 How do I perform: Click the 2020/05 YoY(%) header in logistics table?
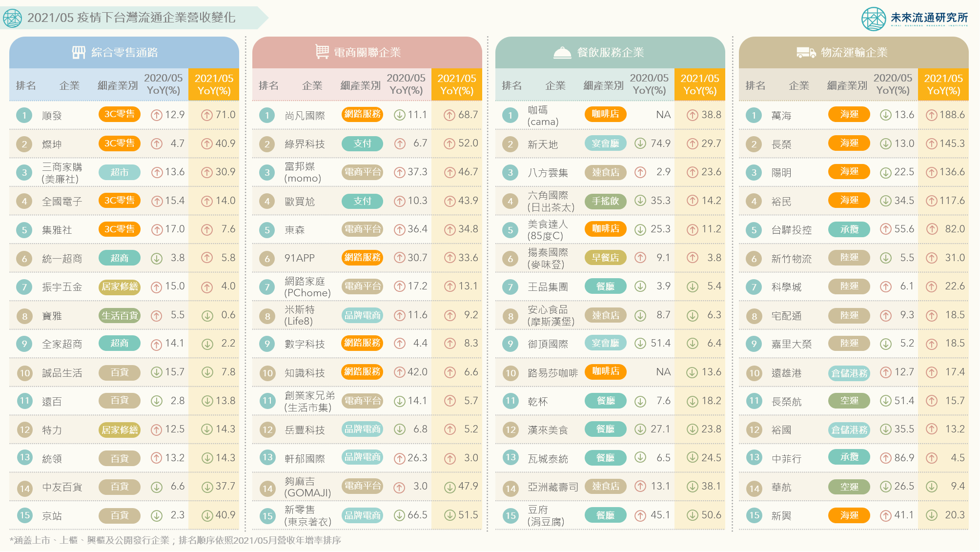pos(893,84)
